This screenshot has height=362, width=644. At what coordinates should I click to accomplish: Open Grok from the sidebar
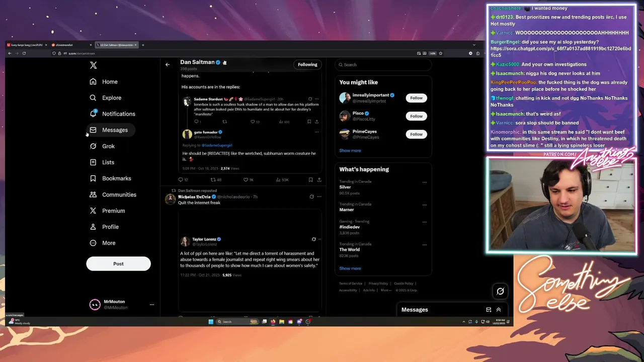click(x=102, y=146)
